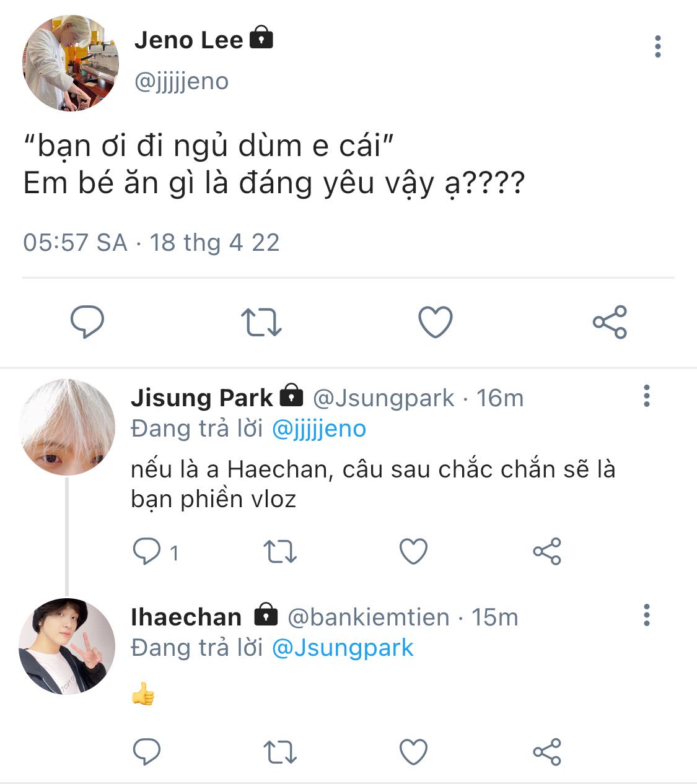This screenshot has width=697, height=784.
Task: Open more options for Jeno Lee's tweet
Action: [657, 47]
